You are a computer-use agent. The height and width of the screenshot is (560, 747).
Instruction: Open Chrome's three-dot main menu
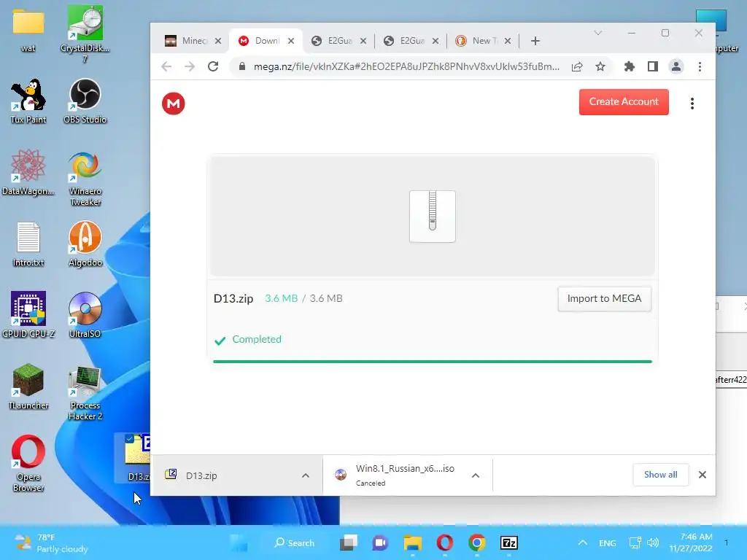(700, 66)
